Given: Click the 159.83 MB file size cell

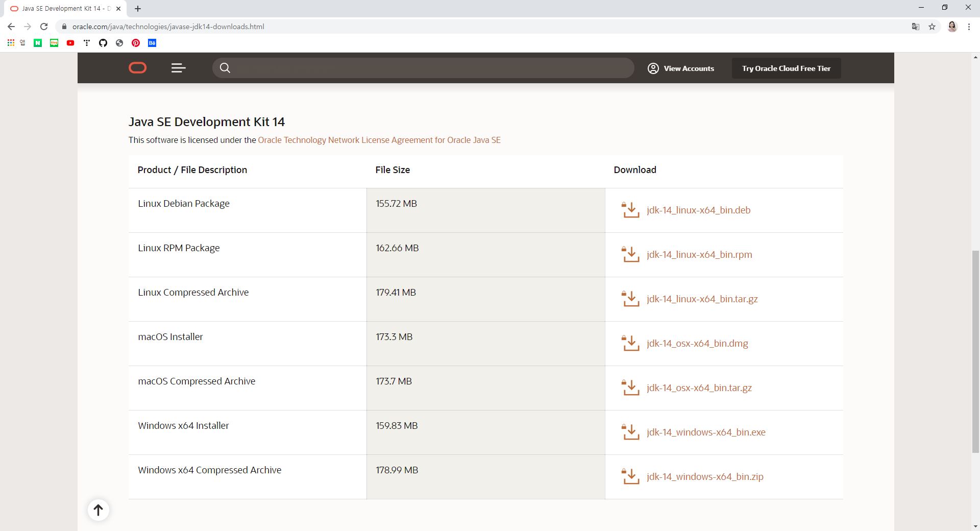Looking at the screenshot, I should pyautogui.click(x=485, y=432).
